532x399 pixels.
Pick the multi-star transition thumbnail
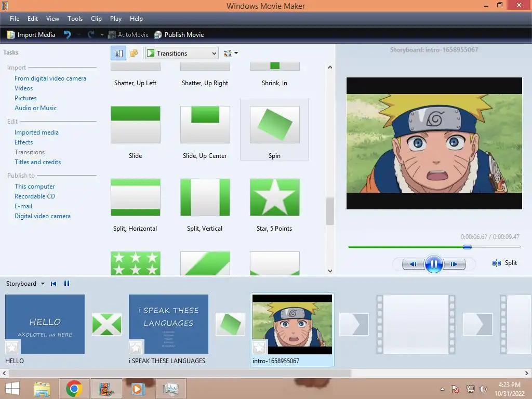[136, 263]
